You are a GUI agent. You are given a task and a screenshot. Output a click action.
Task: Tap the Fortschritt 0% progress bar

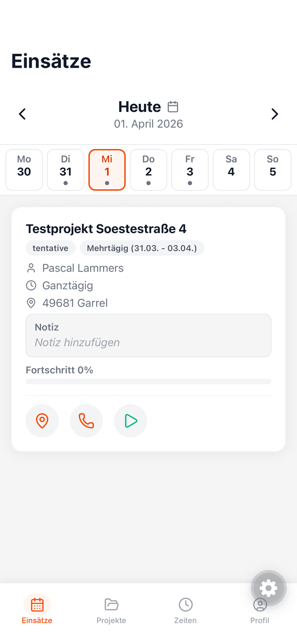[148, 381]
